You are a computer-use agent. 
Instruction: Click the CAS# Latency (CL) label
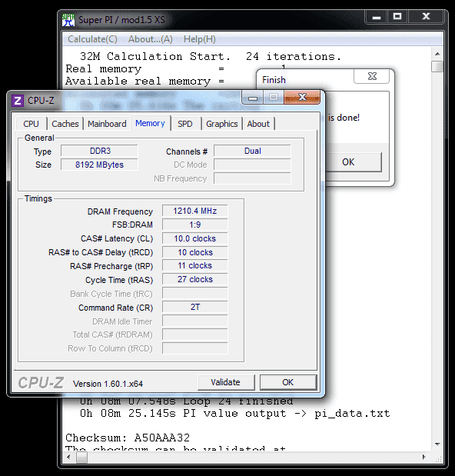[117, 238]
